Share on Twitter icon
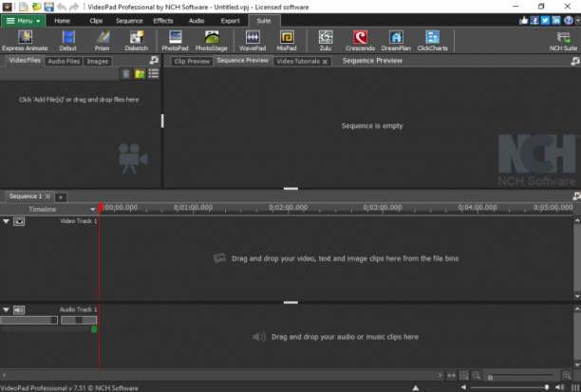This screenshot has height=392, width=581. [545, 20]
